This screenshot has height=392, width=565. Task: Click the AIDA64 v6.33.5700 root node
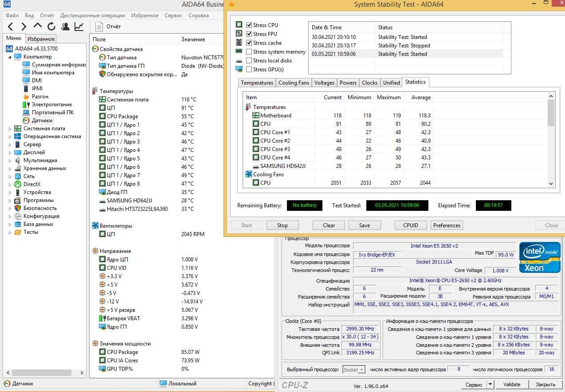36,49
